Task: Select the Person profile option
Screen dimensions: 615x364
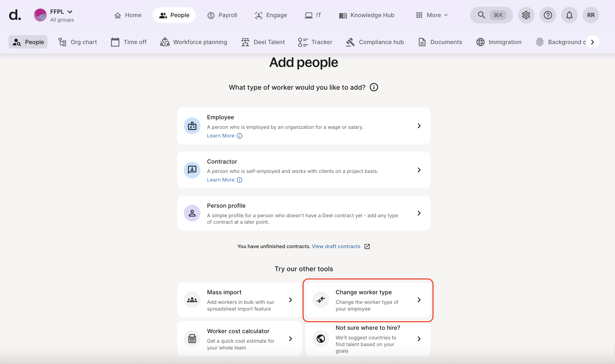Action: click(x=304, y=213)
